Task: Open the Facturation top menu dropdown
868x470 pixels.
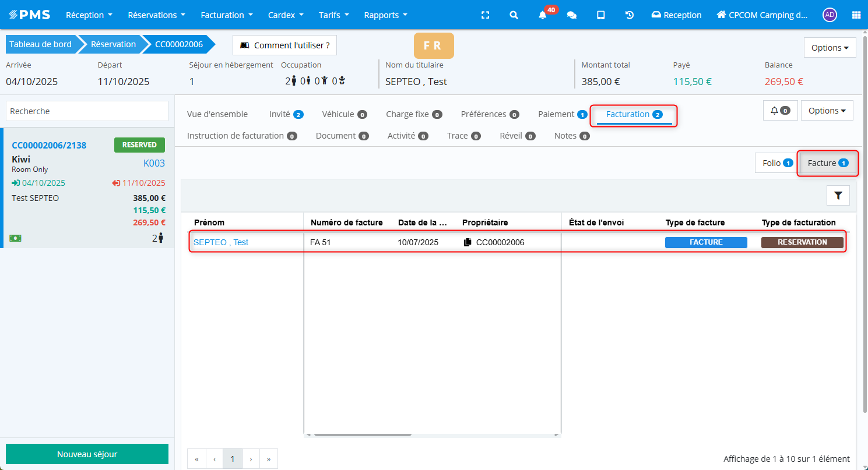Action: point(227,15)
